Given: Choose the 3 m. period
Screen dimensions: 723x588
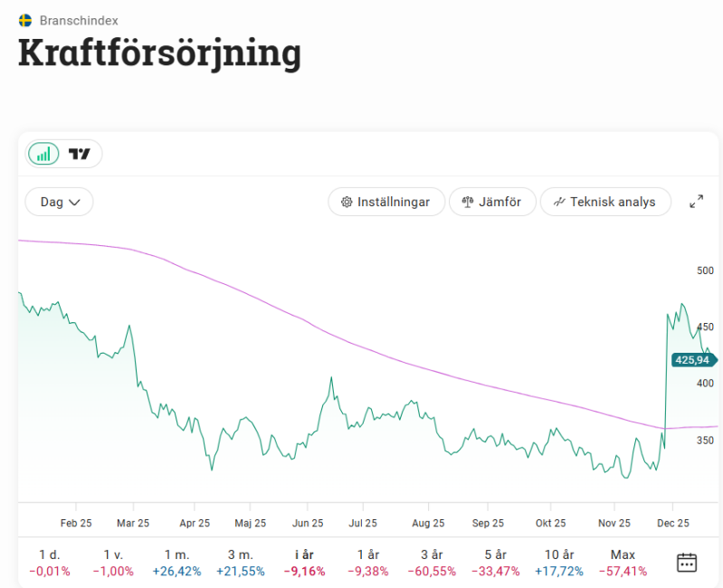Looking at the screenshot, I should point(240,562).
